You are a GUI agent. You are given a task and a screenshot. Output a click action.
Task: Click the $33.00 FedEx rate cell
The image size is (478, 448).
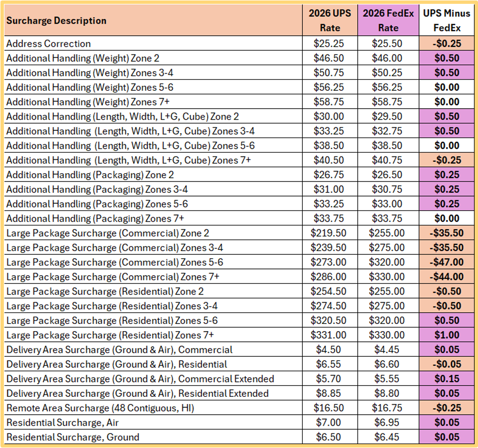[x=388, y=204]
